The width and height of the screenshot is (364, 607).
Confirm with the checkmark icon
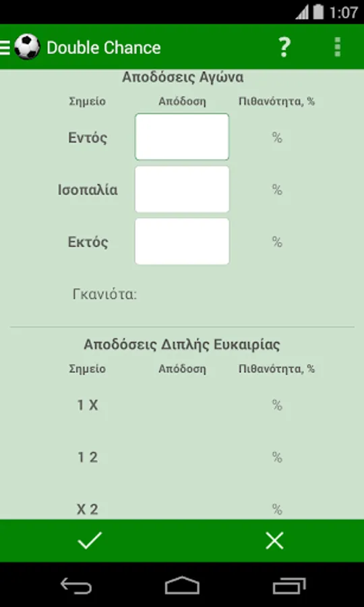tap(90, 540)
